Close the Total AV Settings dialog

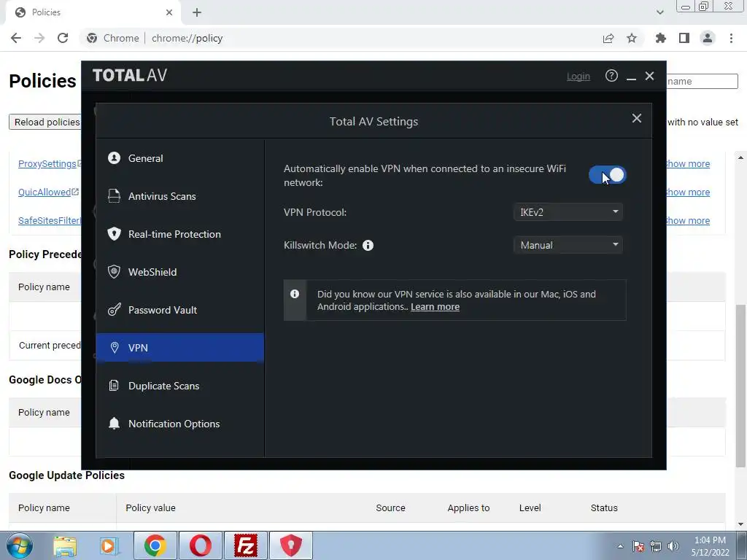(636, 118)
